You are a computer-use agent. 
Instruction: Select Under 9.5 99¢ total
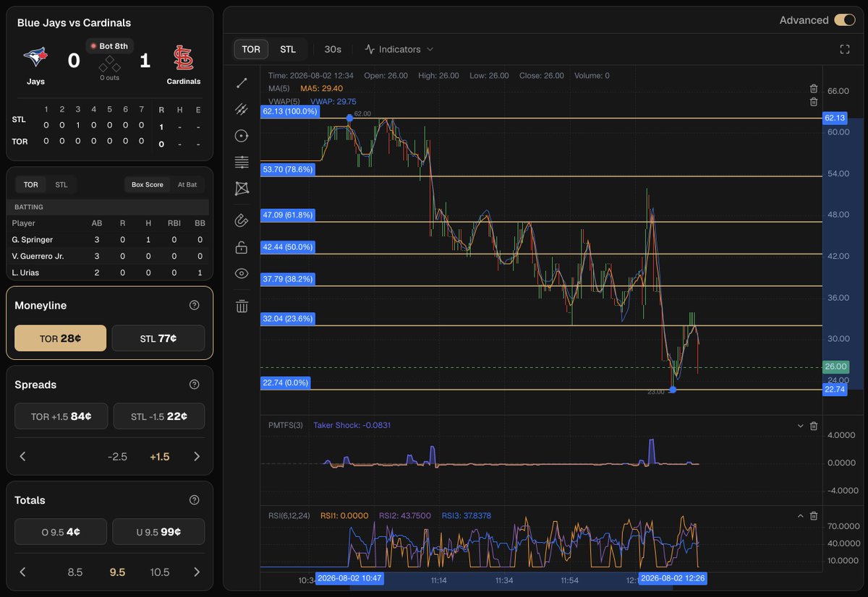point(158,532)
